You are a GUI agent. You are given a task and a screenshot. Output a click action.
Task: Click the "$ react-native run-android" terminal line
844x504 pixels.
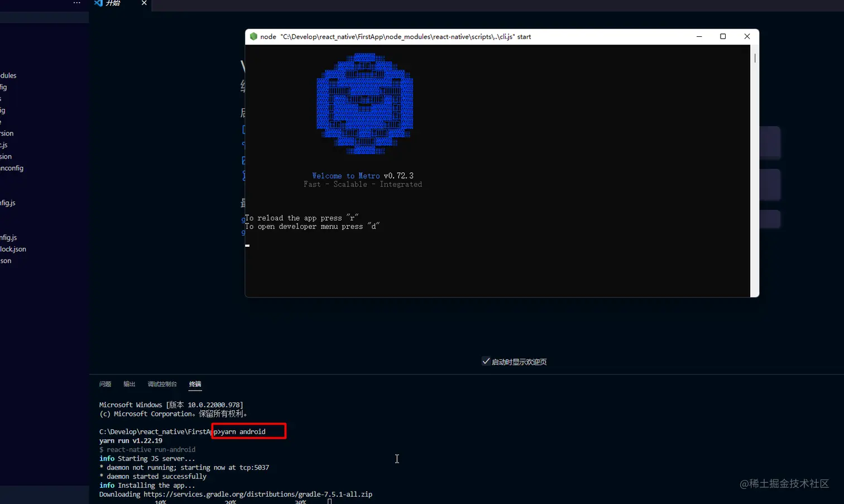coord(147,449)
